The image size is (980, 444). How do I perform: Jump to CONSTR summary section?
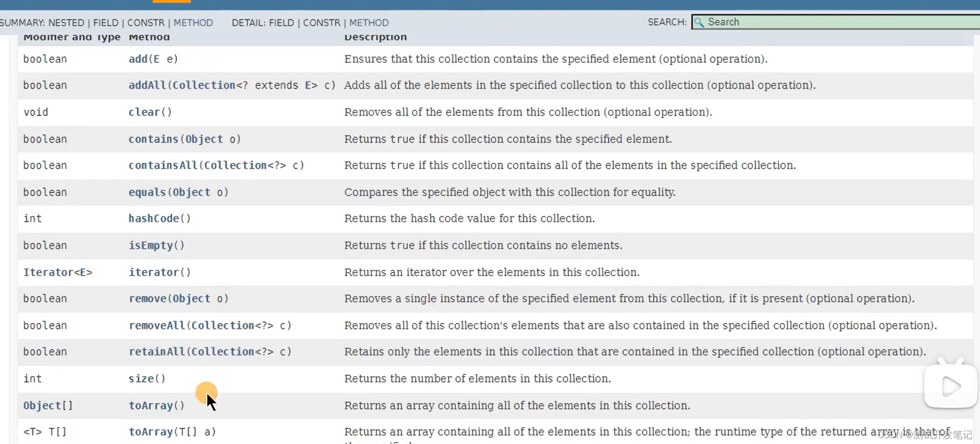(x=146, y=23)
